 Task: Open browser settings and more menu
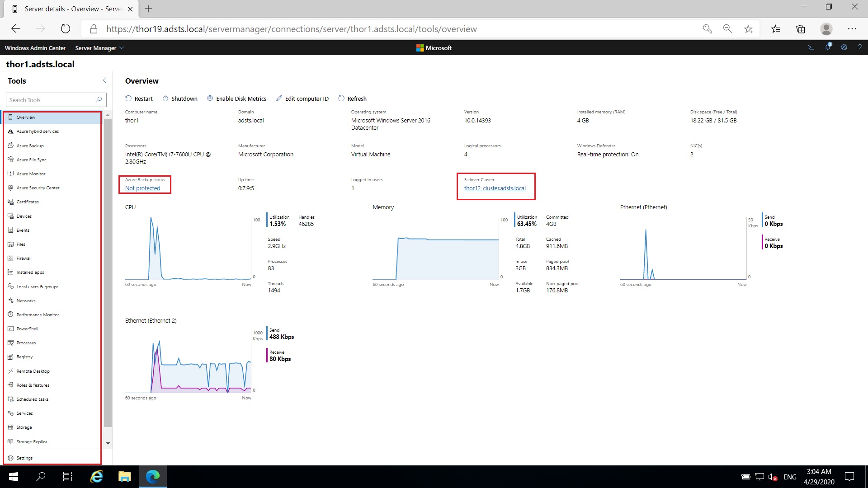click(x=852, y=29)
